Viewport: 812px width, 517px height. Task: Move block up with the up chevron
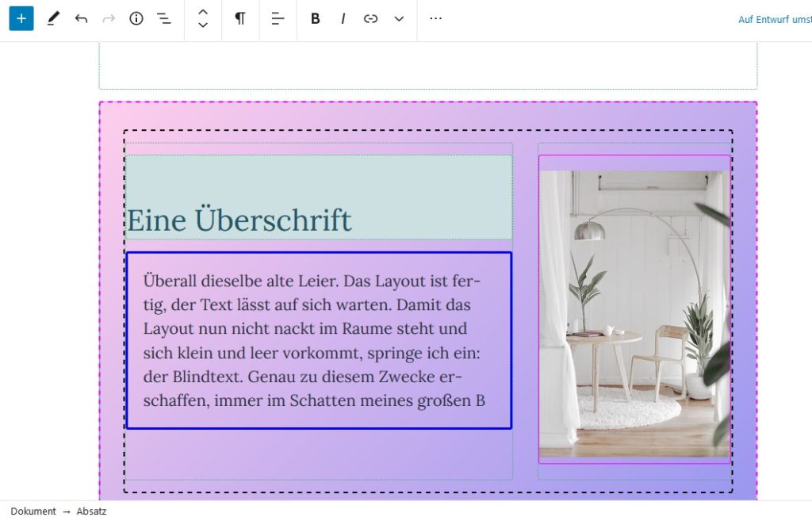coord(203,12)
